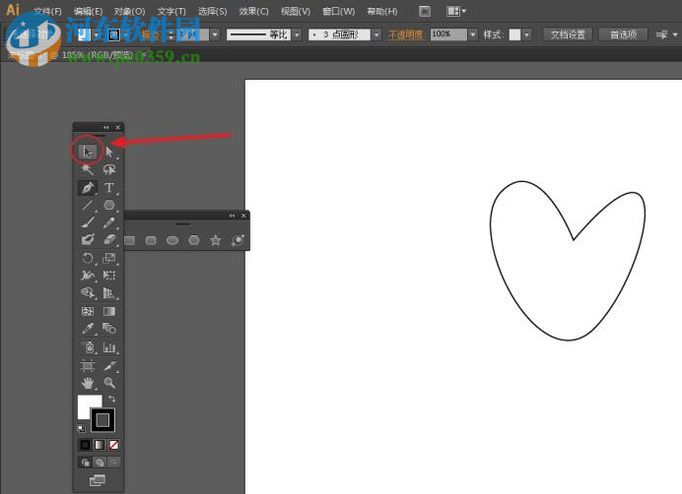This screenshot has height=494, width=682.
Task: Select the Hand tool
Action: tap(88, 383)
